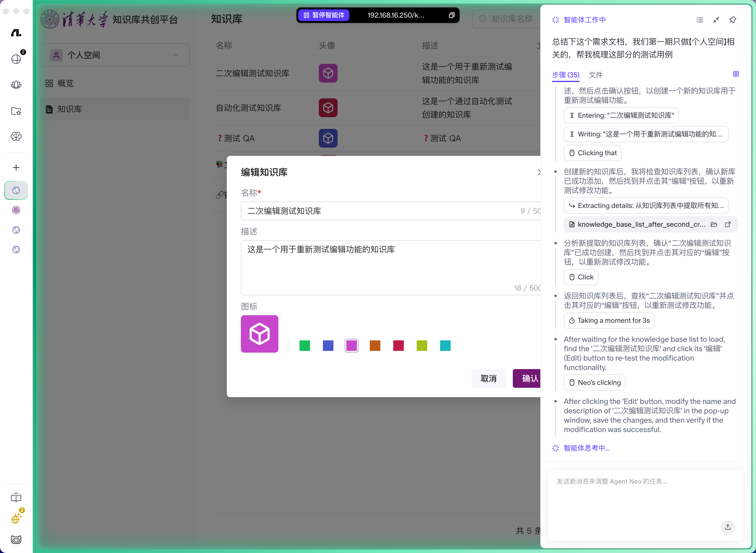Click the 名称 input field in dialog
Screen dimensions: 756x553
click(391, 211)
